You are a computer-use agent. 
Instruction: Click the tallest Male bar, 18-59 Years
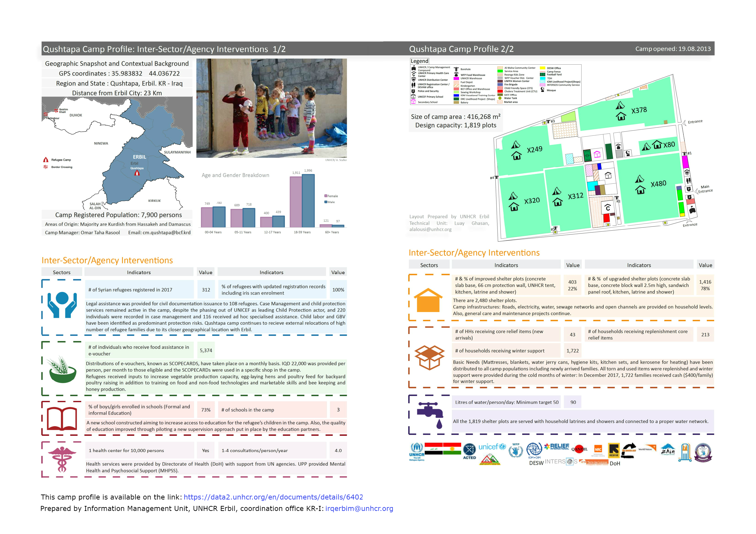tap(308, 201)
